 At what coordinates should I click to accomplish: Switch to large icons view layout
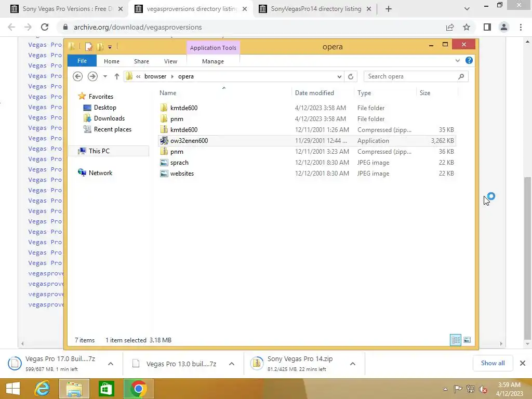(467, 340)
